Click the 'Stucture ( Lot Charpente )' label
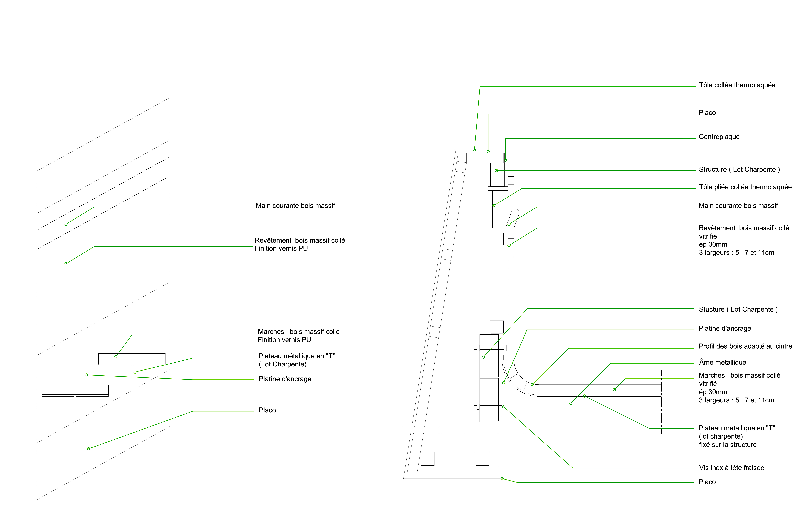 [x=738, y=310]
